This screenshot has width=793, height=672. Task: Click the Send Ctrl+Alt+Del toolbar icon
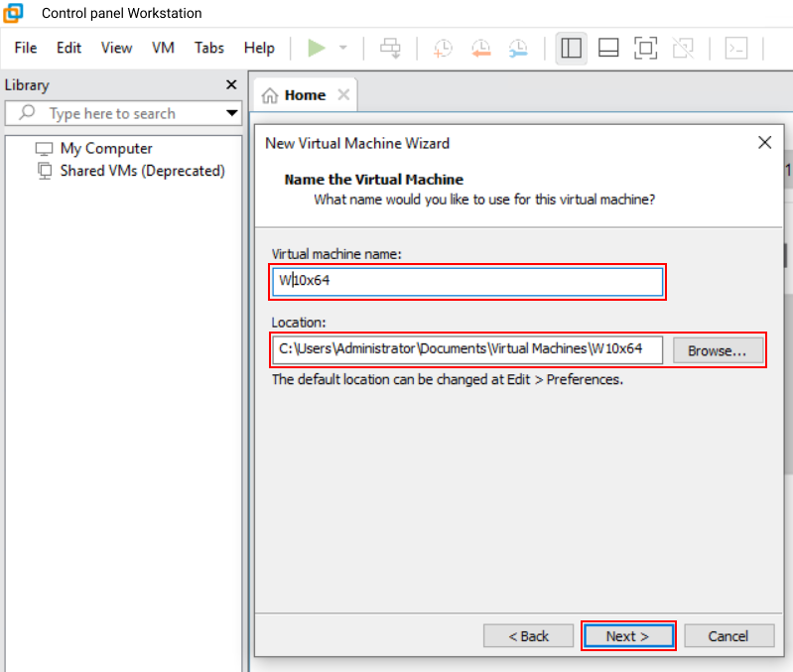pos(391,48)
